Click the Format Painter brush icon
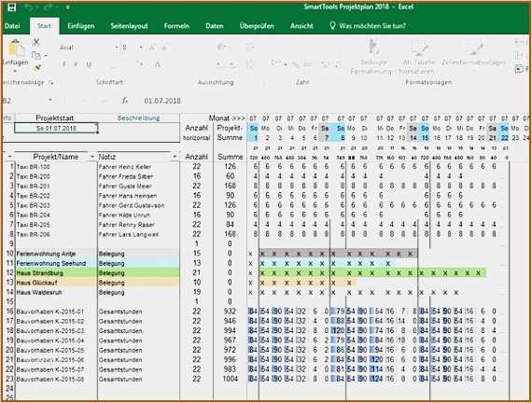The image size is (532, 403). coord(37,68)
